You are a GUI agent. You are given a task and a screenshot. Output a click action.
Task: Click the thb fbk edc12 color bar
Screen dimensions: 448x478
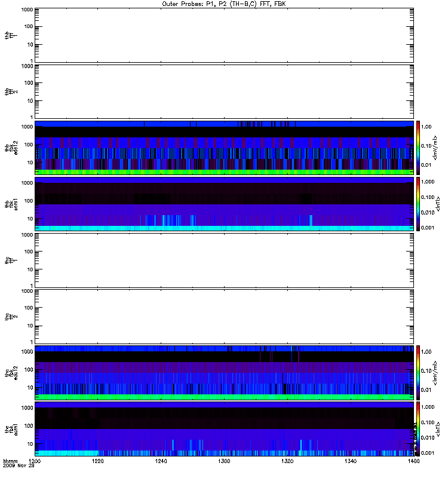click(x=418, y=148)
